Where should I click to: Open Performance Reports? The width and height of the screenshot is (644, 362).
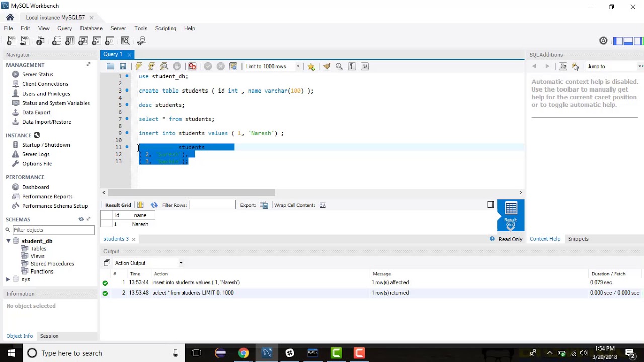tap(47, 196)
